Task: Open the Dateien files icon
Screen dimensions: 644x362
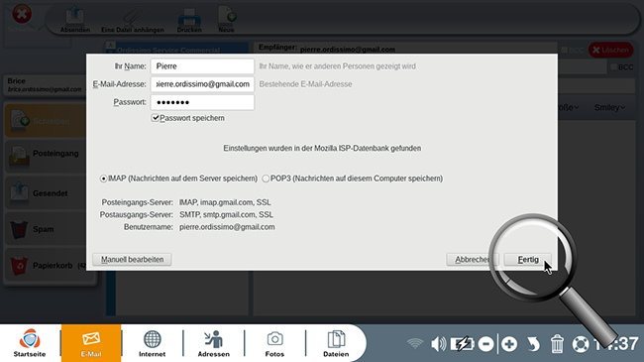Action: 336,343
